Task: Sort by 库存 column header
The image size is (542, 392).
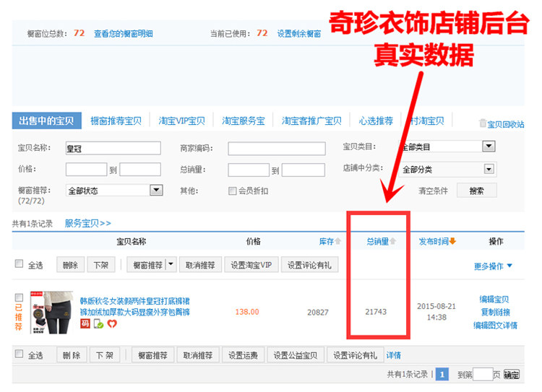Action: 327,241
